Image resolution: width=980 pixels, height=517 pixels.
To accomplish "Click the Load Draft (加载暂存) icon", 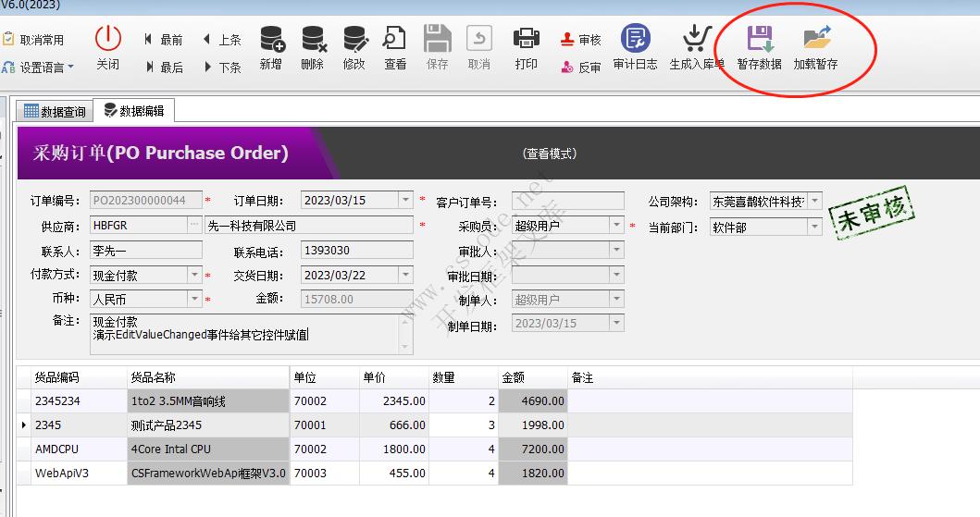I will pos(815,39).
